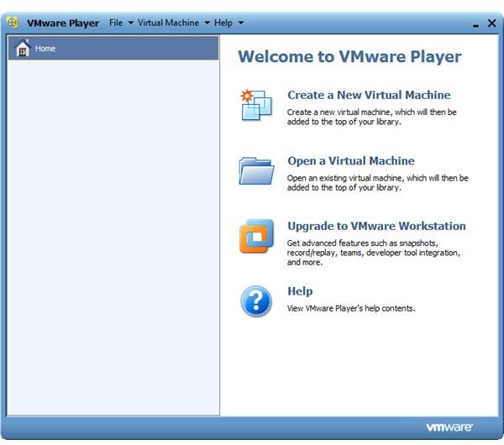
Task: Expand the dropdown arrow next to Help menu
Action: coord(241,23)
